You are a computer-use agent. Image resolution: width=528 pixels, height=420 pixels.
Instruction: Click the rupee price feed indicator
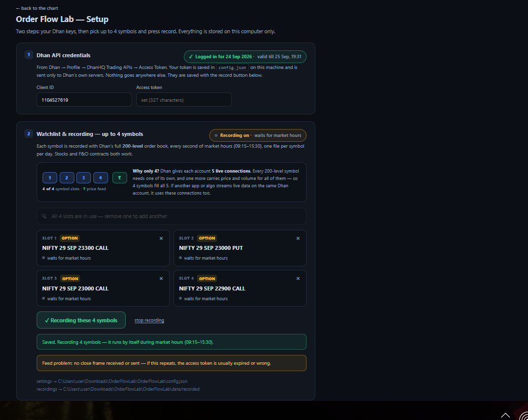click(120, 177)
